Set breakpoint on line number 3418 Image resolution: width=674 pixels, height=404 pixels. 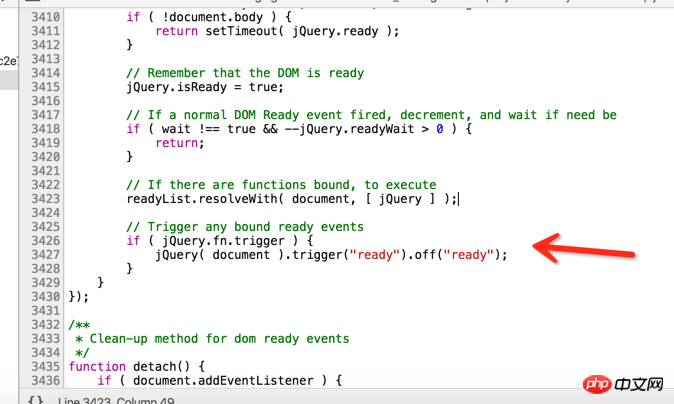click(x=46, y=129)
